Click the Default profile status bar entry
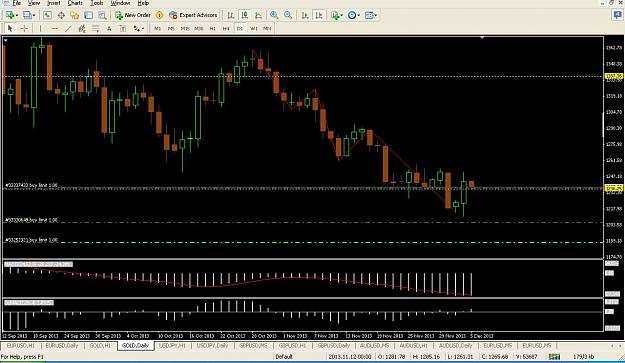This screenshot has width=625, height=363. tap(284, 357)
